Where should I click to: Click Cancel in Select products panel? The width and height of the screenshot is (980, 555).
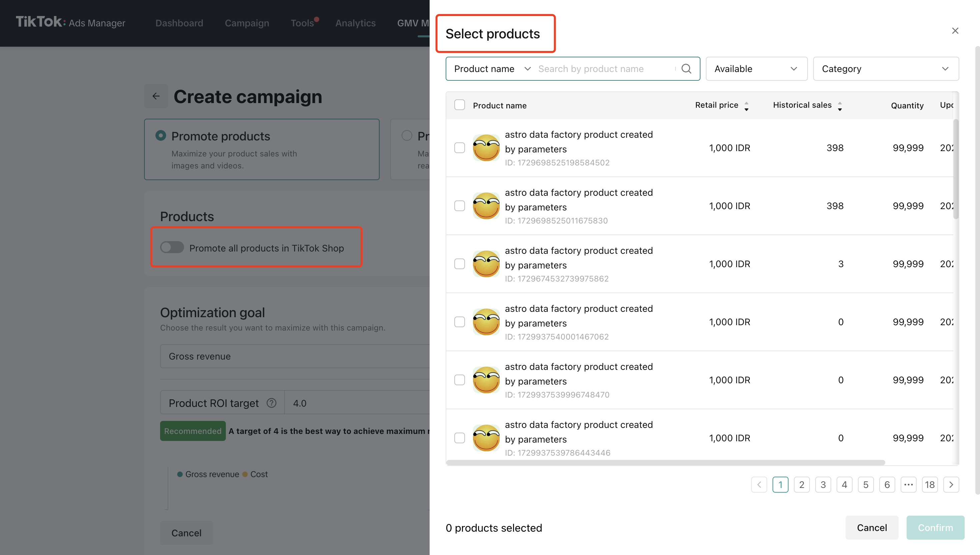coord(872,528)
